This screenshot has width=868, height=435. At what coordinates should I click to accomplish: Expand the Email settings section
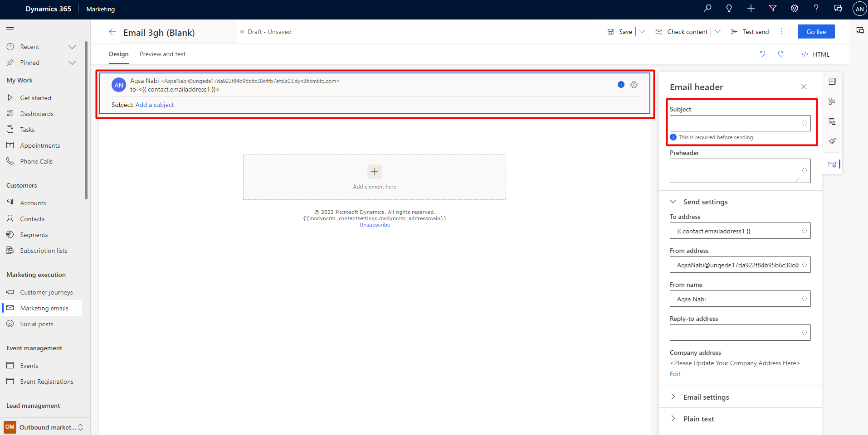click(x=673, y=397)
